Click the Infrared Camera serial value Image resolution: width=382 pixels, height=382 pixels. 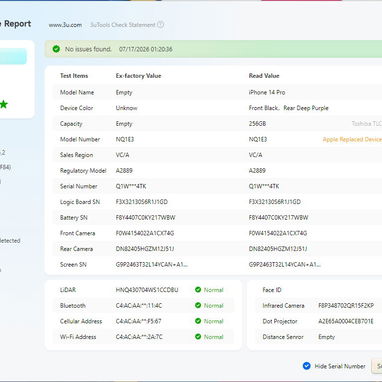tap(346, 306)
